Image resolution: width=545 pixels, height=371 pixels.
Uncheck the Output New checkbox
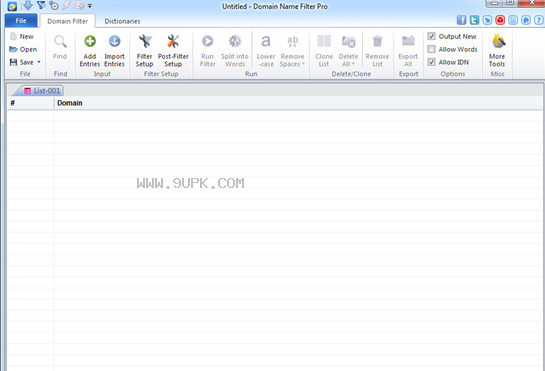tap(431, 36)
